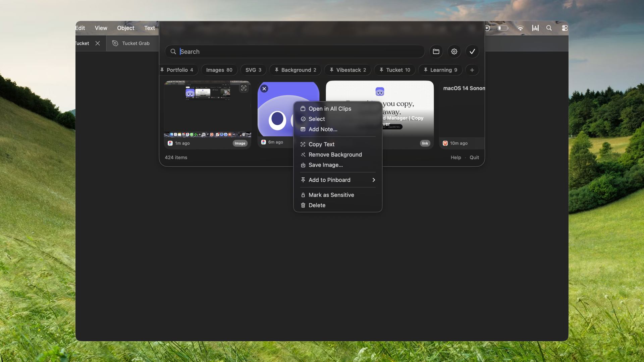
Task: Click the audio bars menu bar icon
Action: click(535, 28)
